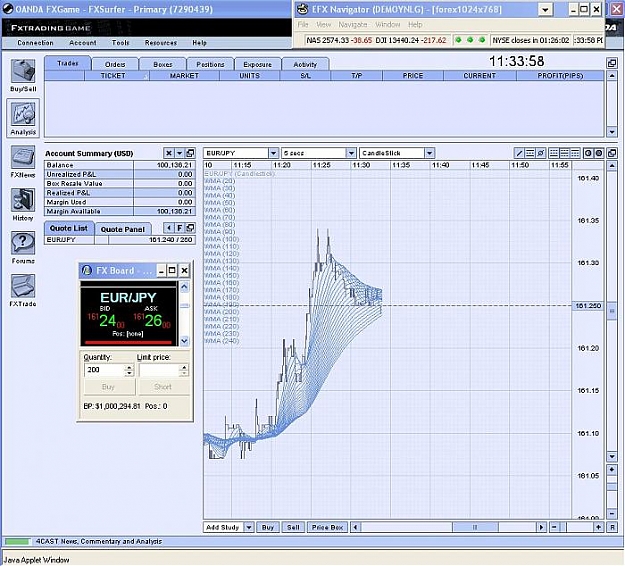Open the Help menu in FXGame
Viewport: 625px width, 566px height.
pyautogui.click(x=199, y=43)
